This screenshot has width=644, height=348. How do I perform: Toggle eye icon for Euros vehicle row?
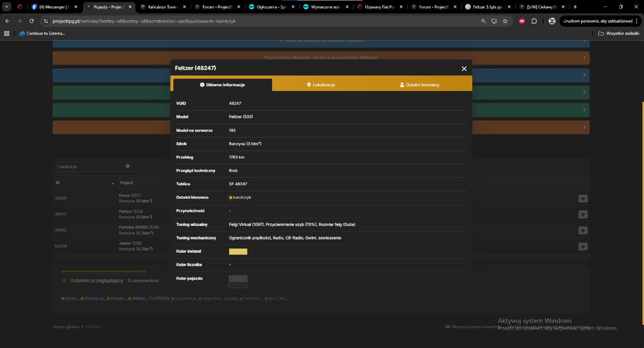(583, 199)
